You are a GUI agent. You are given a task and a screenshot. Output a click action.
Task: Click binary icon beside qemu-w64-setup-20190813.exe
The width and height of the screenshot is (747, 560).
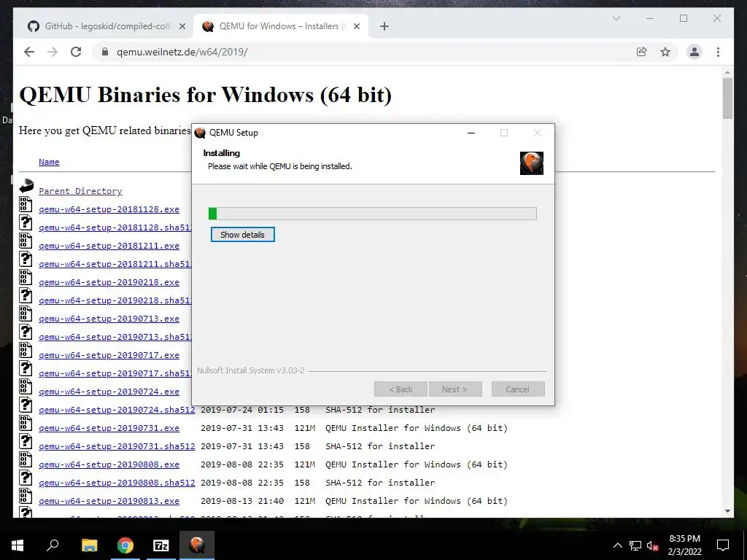[x=26, y=496]
